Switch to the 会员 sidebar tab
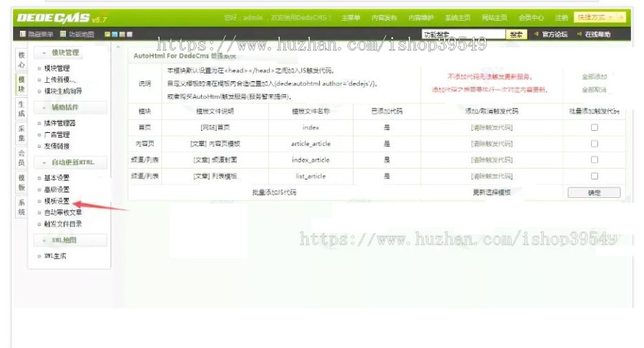Viewport: 644px width, 348px height. (21, 158)
